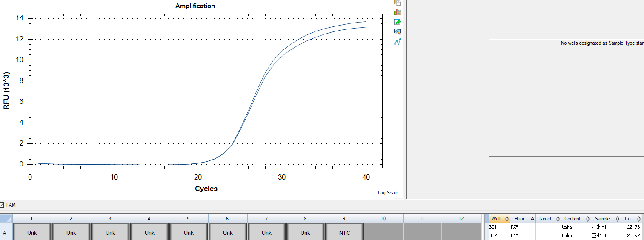The width and height of the screenshot is (644, 240).
Task: Toggle the FAM fluorophore checkbox
Action: coord(2,205)
